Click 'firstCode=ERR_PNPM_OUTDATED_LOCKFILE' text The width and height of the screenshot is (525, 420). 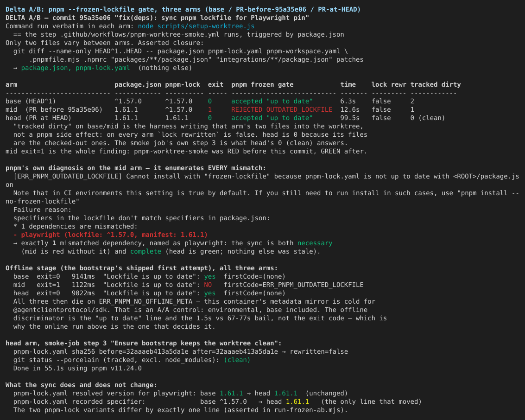coord(294,285)
